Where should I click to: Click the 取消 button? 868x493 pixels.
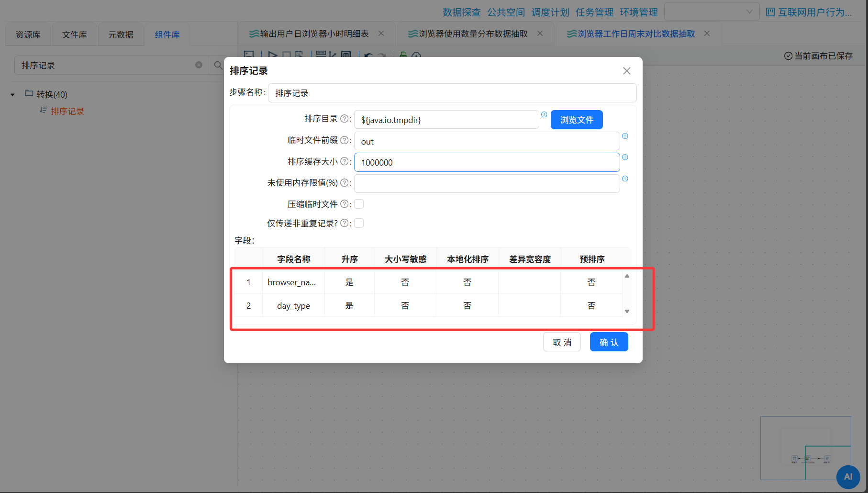click(562, 342)
